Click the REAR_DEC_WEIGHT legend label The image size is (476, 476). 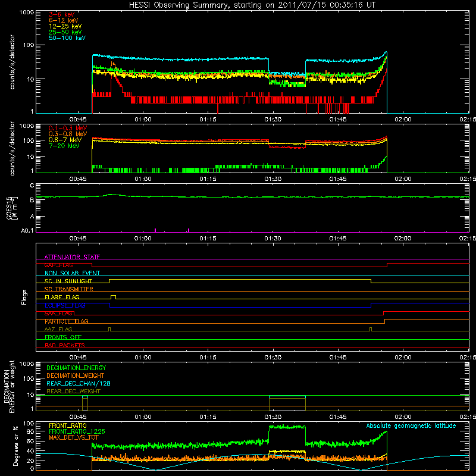click(x=73, y=392)
